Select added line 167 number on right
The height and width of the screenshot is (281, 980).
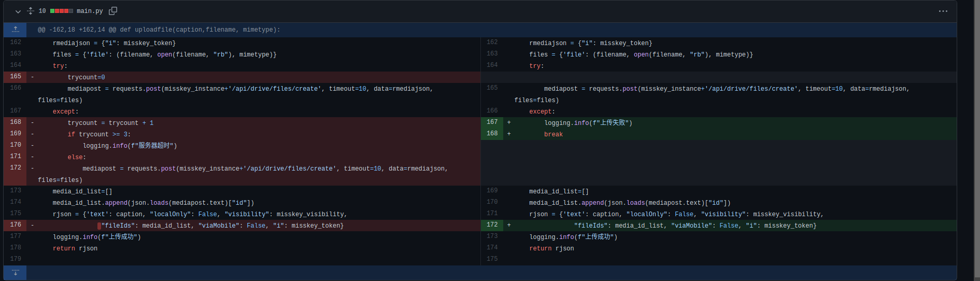pyautogui.click(x=492, y=122)
